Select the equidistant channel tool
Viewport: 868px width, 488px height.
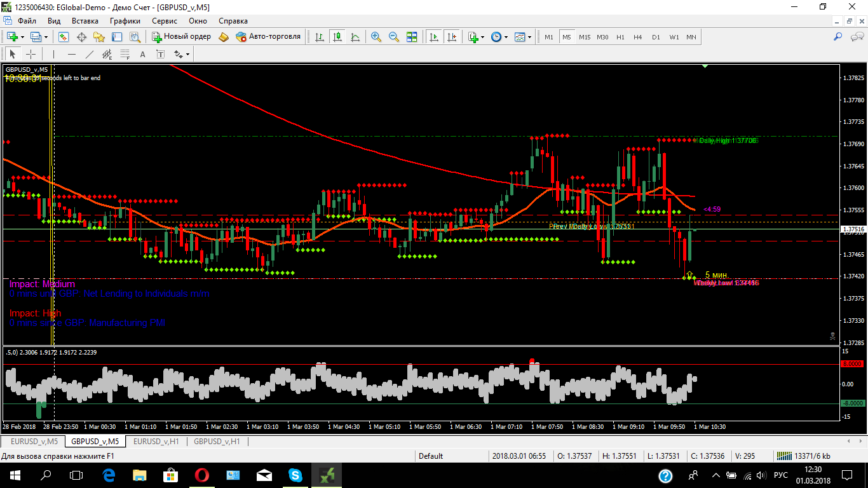107,54
